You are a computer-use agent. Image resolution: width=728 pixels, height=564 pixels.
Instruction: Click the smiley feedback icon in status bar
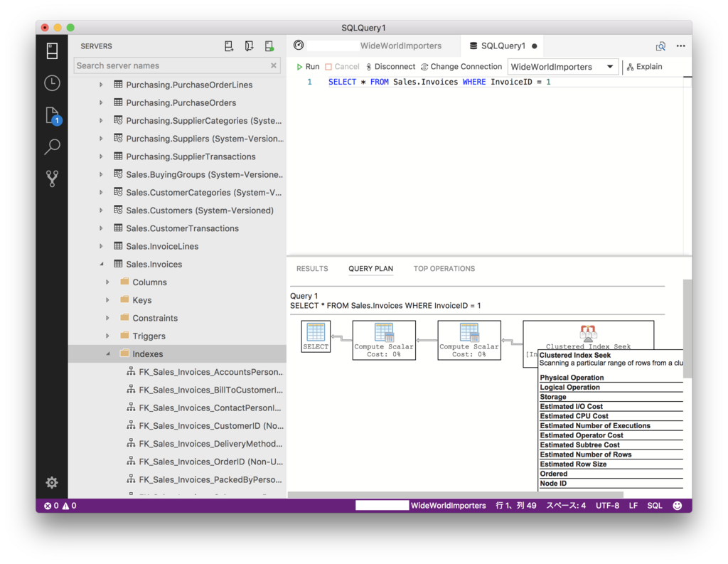click(x=678, y=505)
